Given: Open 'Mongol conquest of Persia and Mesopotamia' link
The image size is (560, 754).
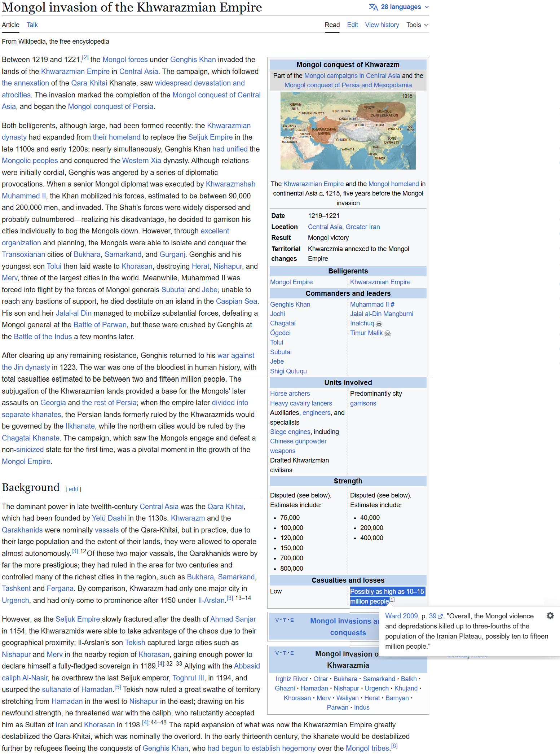Looking at the screenshot, I should pos(348,85).
